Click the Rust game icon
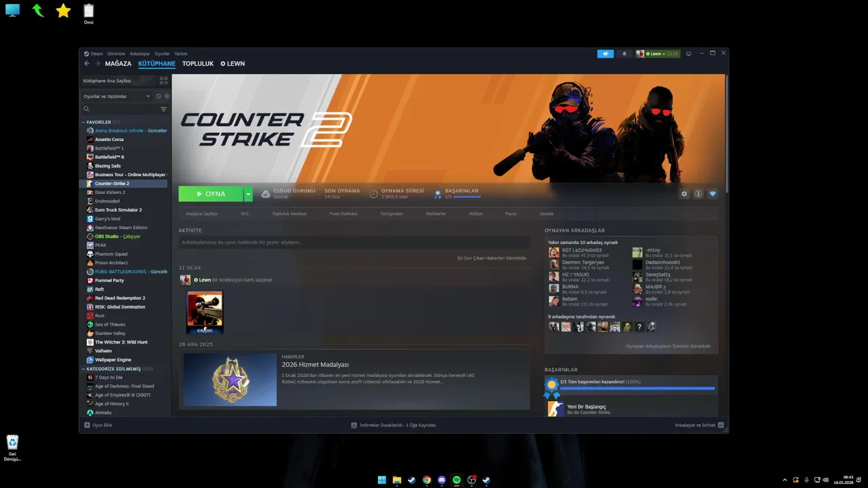This screenshot has width=868, height=488. click(x=90, y=316)
